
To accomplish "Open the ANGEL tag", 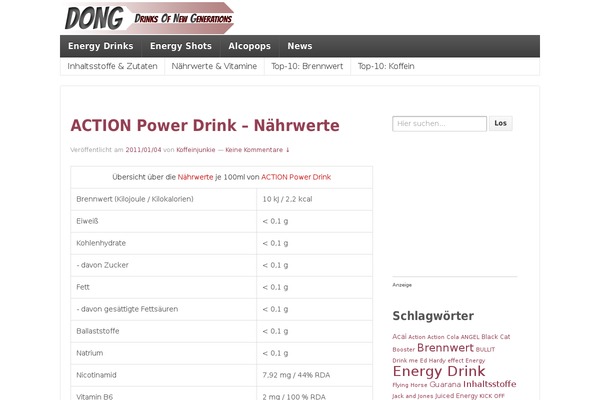I will tap(470, 337).
